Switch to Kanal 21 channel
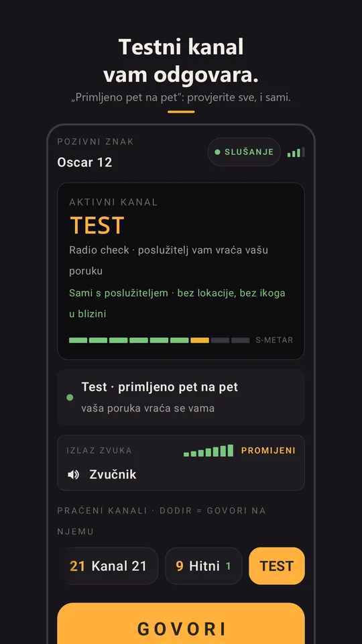362x644 pixels. (x=109, y=566)
